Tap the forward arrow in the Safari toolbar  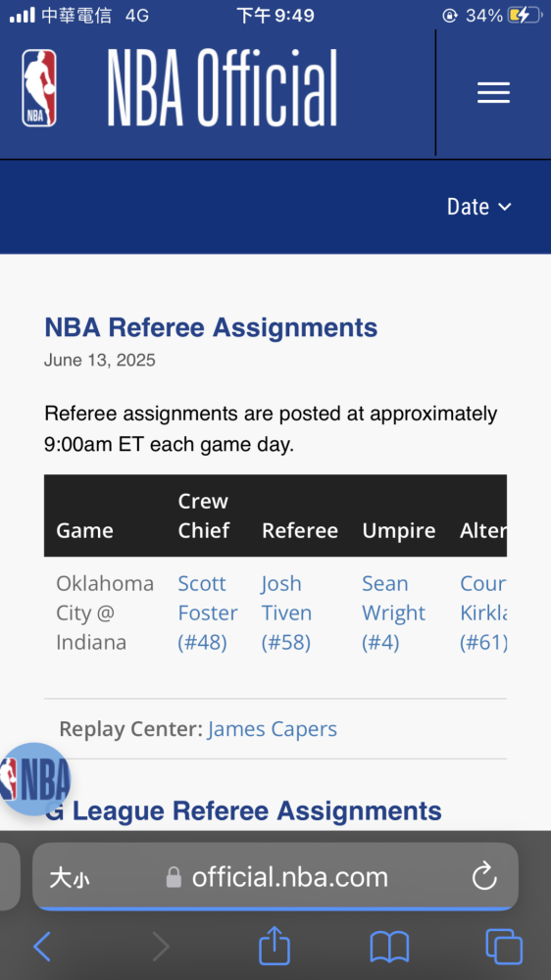[x=161, y=947]
